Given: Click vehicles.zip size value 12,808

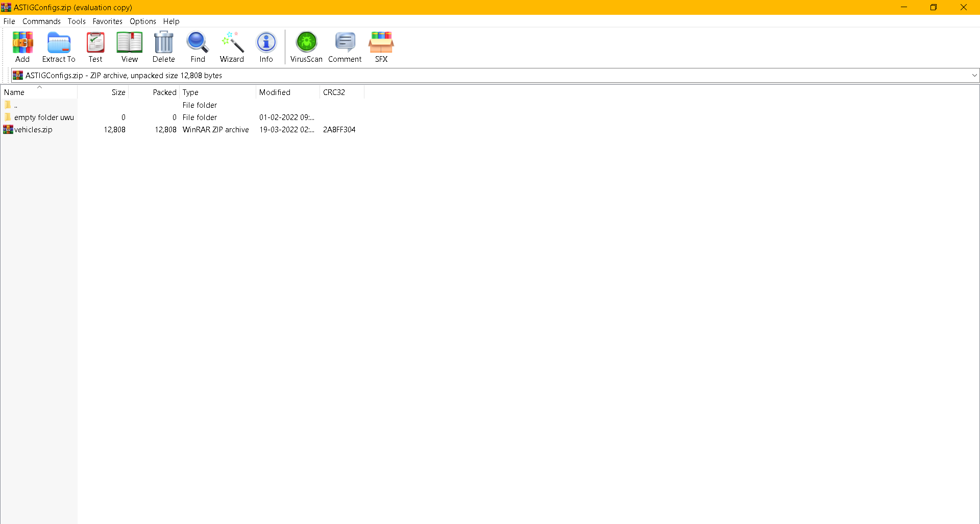Looking at the screenshot, I should pos(115,129).
